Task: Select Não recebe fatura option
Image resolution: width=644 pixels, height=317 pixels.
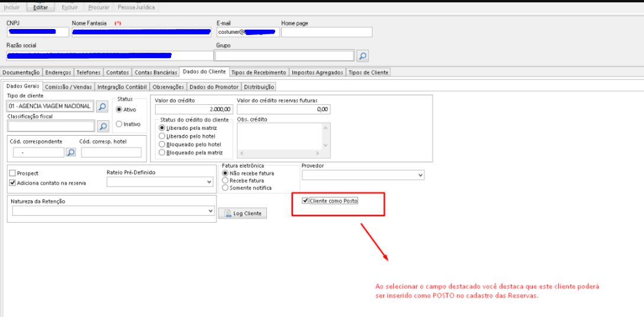Action: pyautogui.click(x=225, y=174)
